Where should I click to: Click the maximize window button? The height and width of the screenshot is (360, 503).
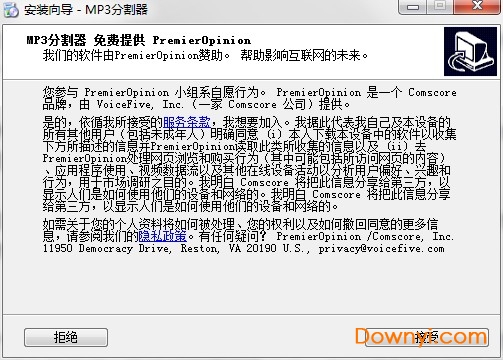440,6
